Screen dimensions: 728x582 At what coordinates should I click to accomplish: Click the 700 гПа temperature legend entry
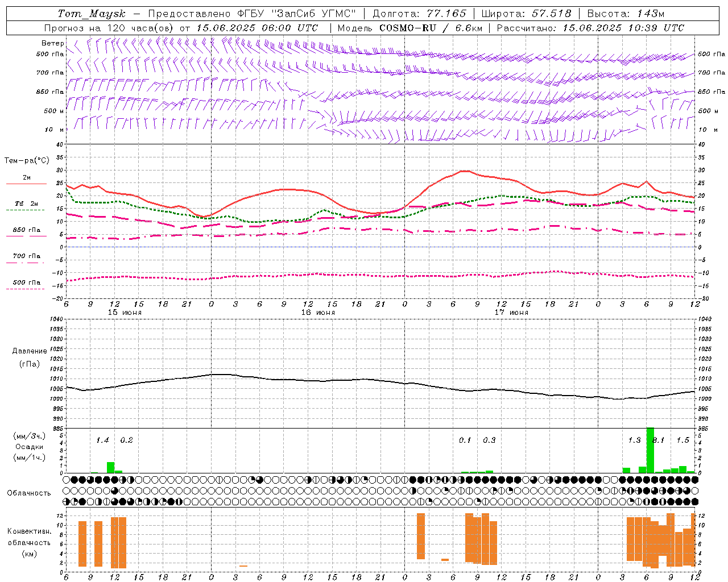pos(26,256)
